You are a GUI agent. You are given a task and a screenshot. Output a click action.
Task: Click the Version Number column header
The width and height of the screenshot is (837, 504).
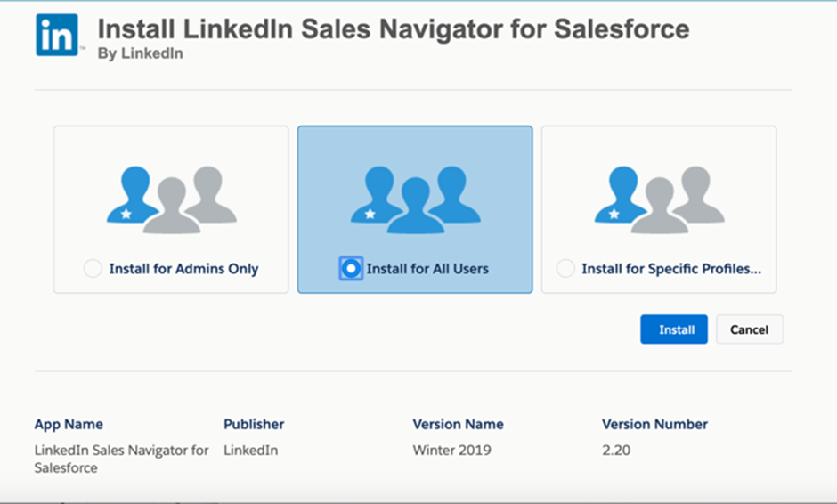coord(655,424)
